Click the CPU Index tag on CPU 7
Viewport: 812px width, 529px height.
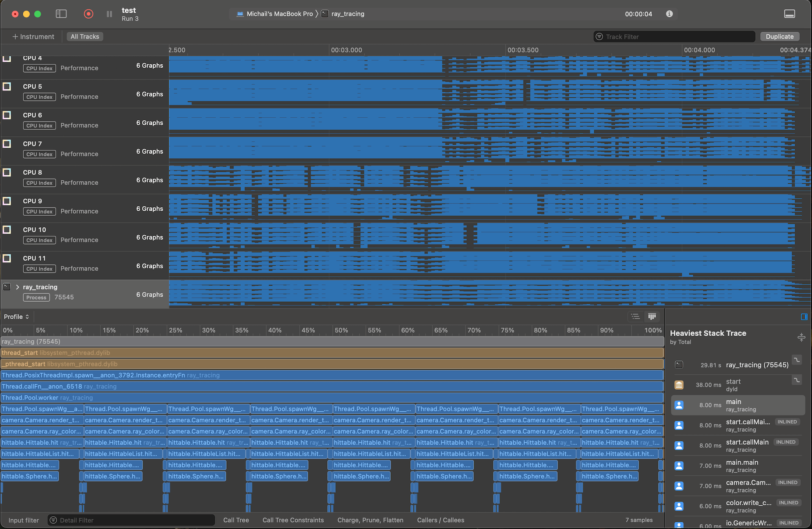(39, 154)
